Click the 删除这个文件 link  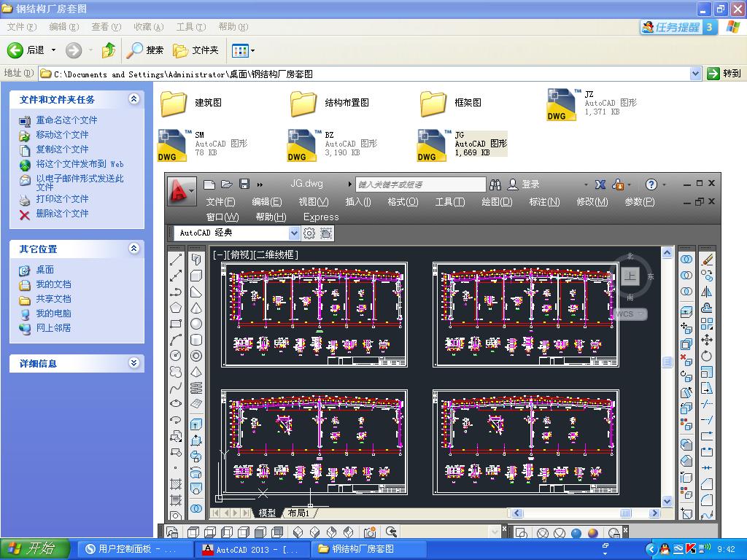click(x=63, y=213)
